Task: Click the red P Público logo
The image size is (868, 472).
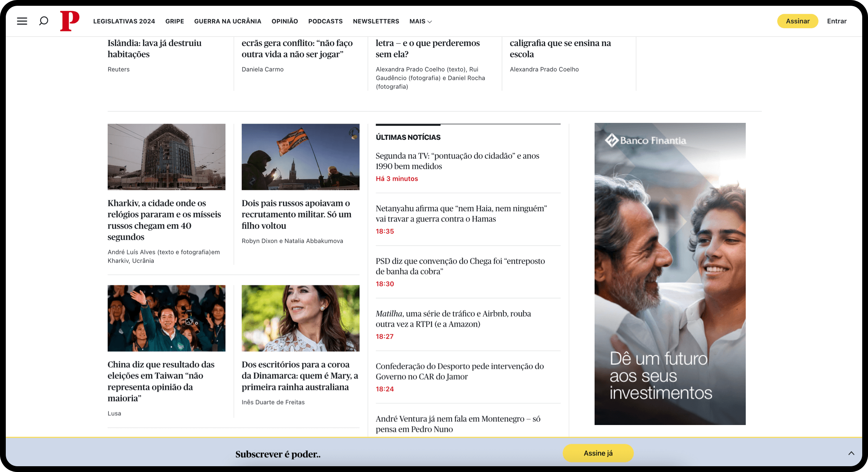Action: click(x=69, y=21)
